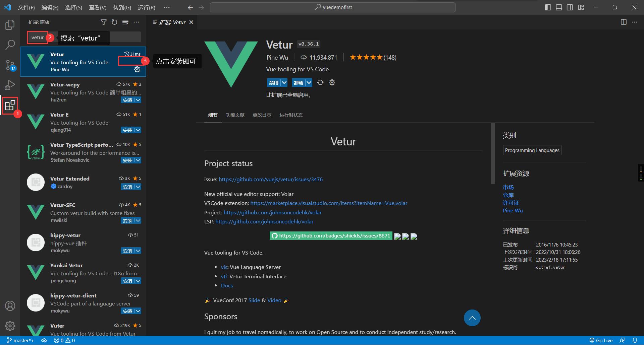The image size is (644, 345).
Task: Open install dropdown for Vetur E
Action: click(138, 130)
